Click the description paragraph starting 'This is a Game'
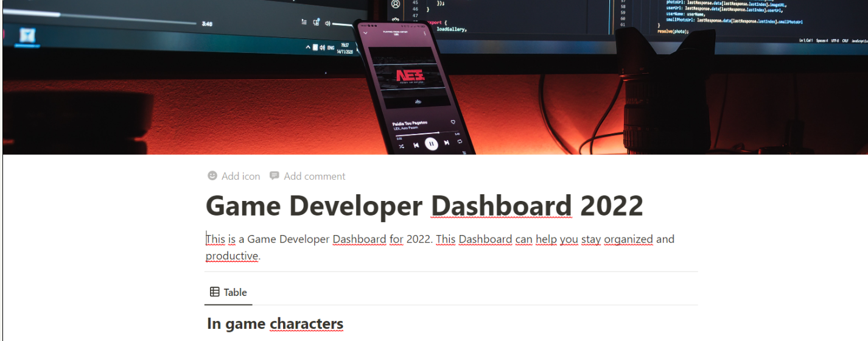Screen dimensions: 868x341 (440, 247)
